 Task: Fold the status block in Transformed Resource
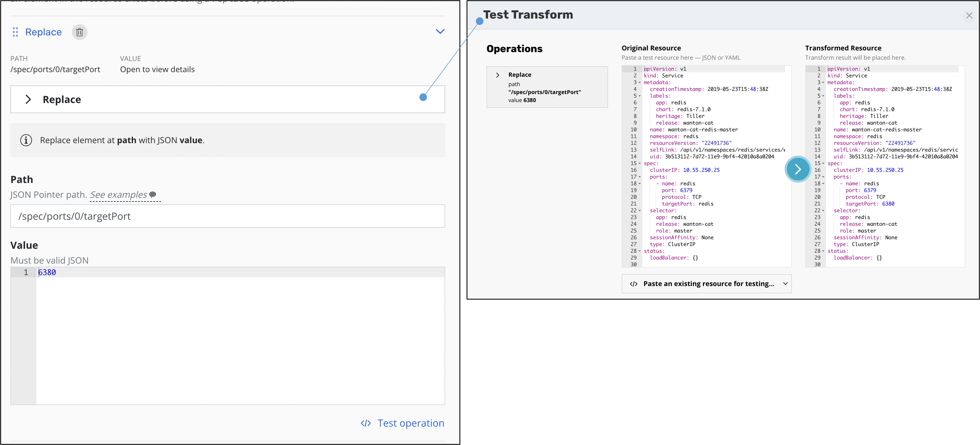[823, 251]
